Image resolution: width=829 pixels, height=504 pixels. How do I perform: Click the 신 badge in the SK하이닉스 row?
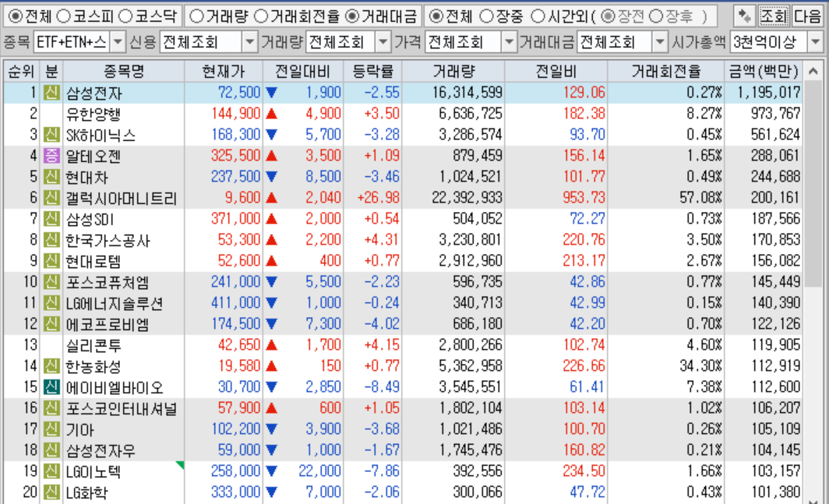tap(51, 134)
